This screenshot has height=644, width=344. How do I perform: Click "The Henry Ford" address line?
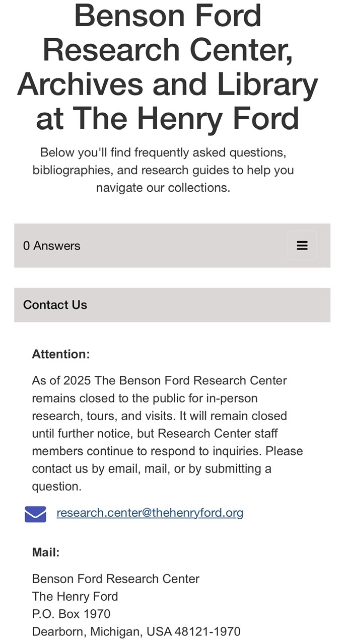pyautogui.click(x=75, y=596)
